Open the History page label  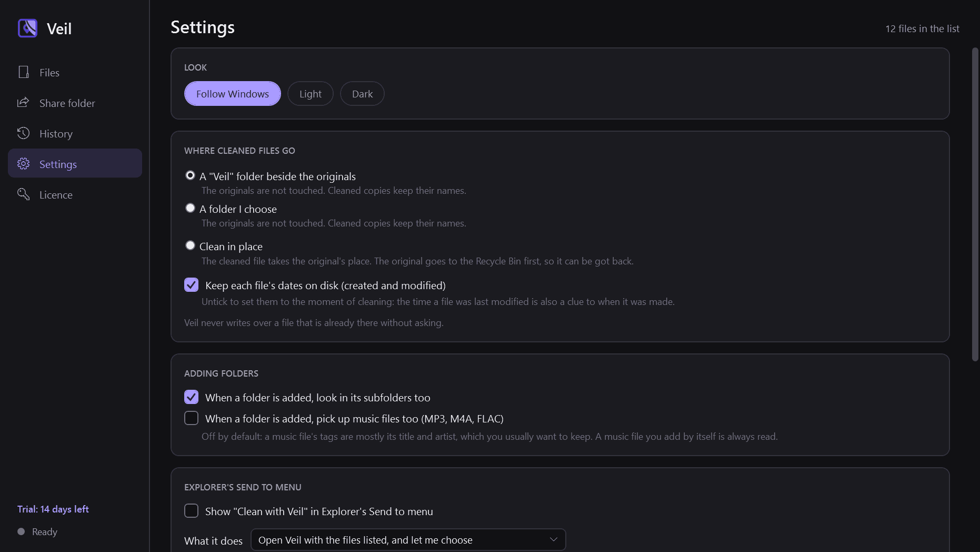pyautogui.click(x=56, y=134)
